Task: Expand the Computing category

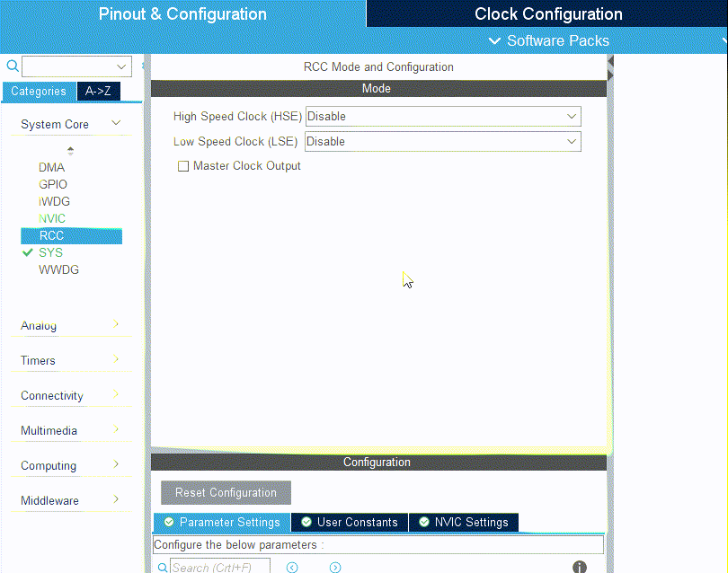Action: click(x=116, y=464)
